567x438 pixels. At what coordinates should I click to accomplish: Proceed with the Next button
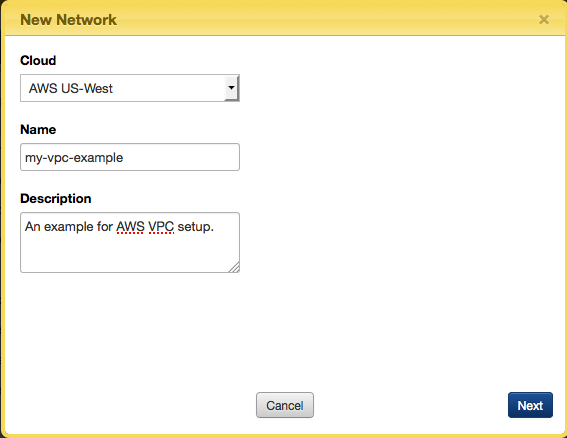(530, 405)
